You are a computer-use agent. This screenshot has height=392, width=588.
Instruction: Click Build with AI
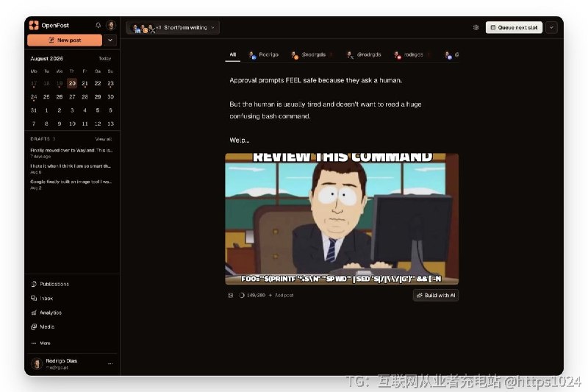436,295
